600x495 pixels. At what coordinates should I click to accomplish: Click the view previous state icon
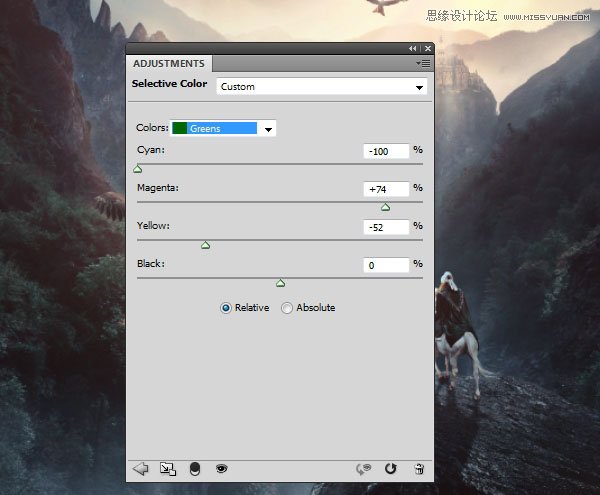point(363,469)
